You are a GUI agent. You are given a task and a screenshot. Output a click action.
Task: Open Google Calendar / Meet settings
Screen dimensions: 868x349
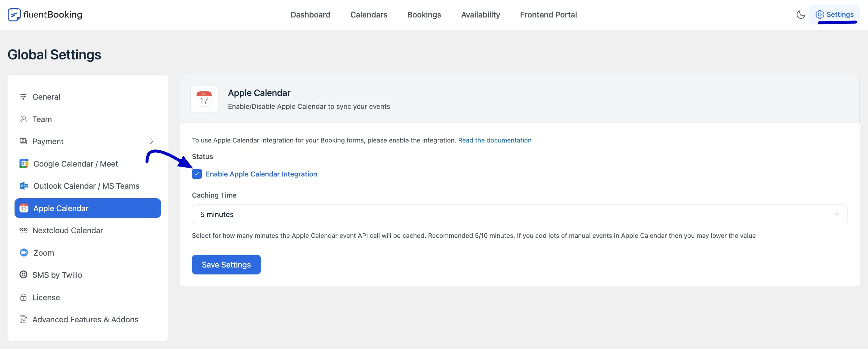click(88, 164)
